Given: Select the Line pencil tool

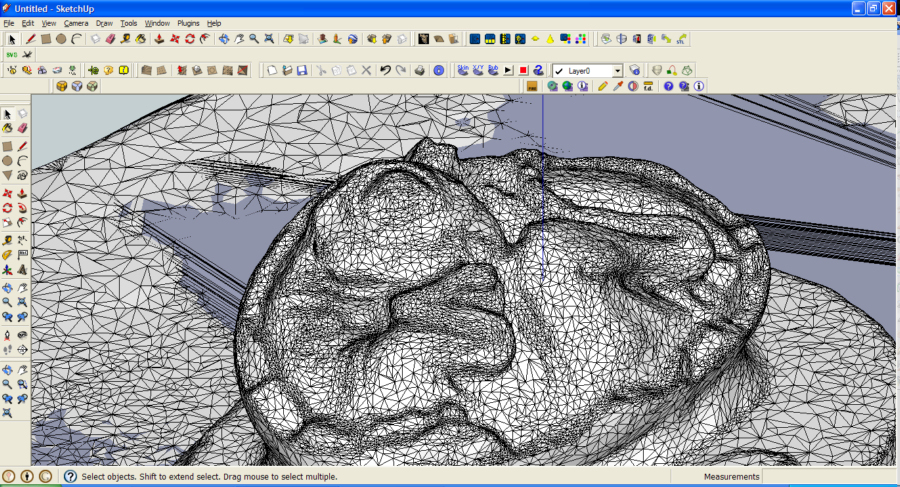Looking at the screenshot, I should (x=30, y=39).
